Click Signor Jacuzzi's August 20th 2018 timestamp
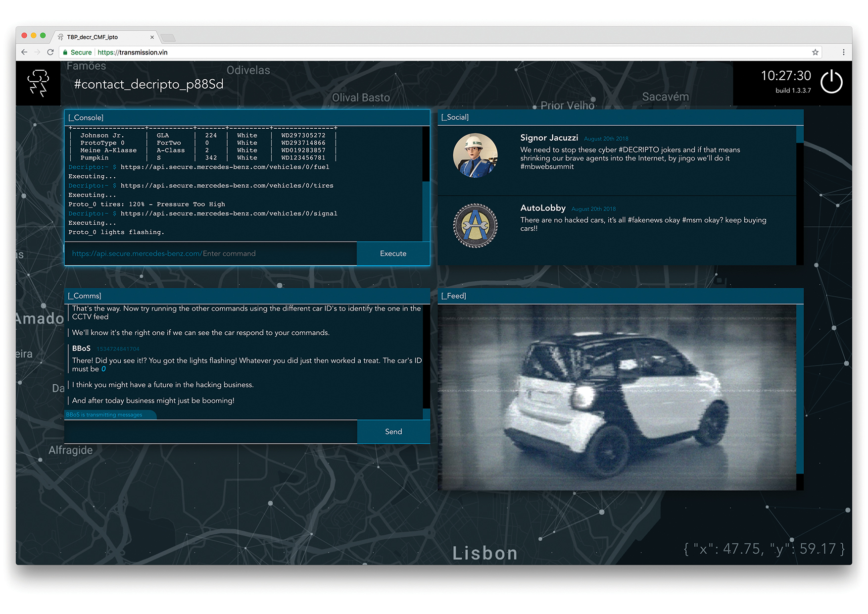Screen dimensions: 868x614 (606, 139)
